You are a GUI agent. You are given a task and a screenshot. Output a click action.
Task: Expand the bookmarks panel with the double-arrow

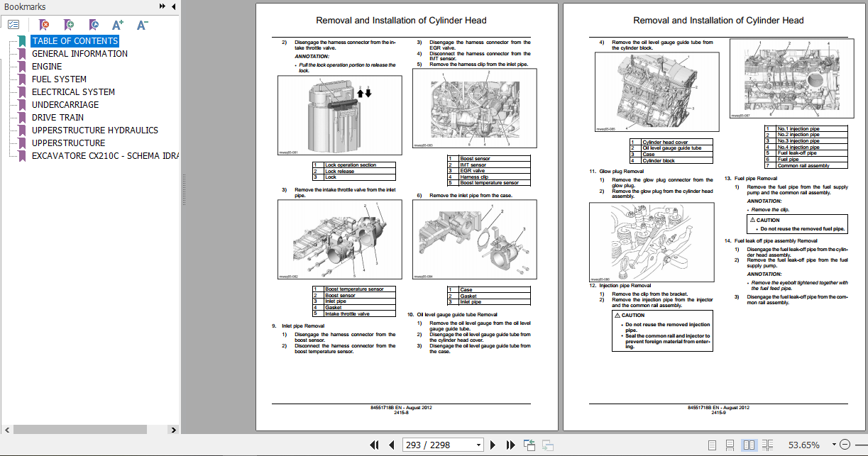[163, 6]
